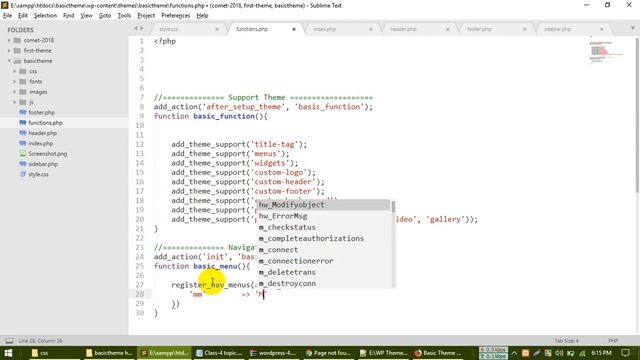The image size is (640, 360).
Task: Close the header.php tab
Action: click(x=448, y=29)
